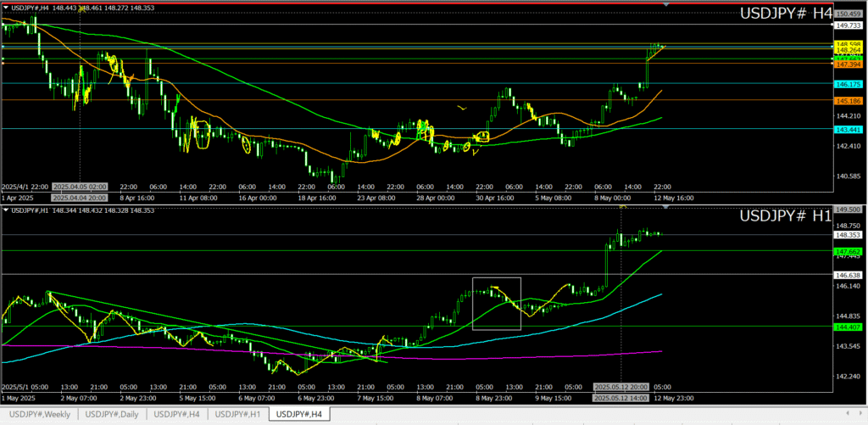
Task: Select the cyan 146.175 price label
Action: [x=849, y=84]
